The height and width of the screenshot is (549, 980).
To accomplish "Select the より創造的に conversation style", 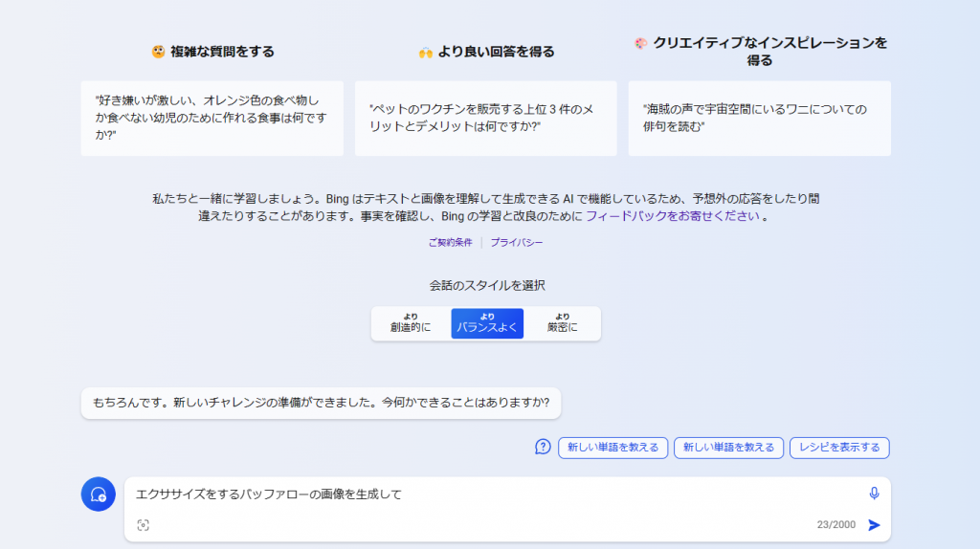I will pos(411,323).
